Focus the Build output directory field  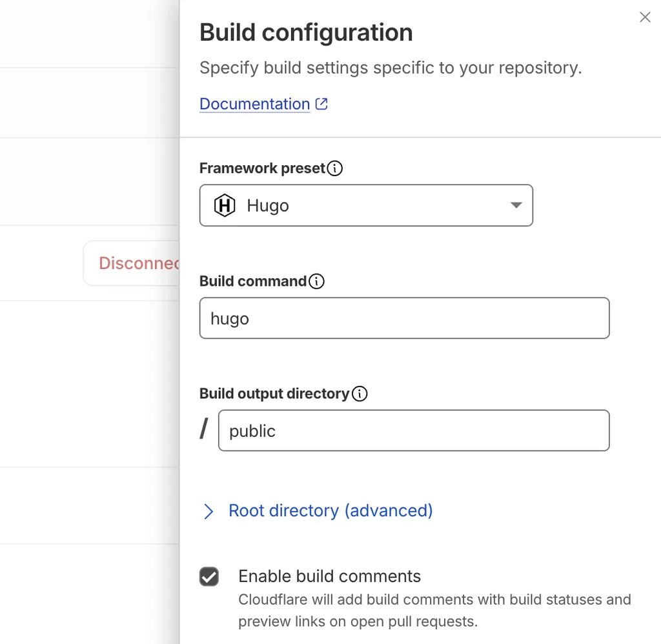click(414, 430)
